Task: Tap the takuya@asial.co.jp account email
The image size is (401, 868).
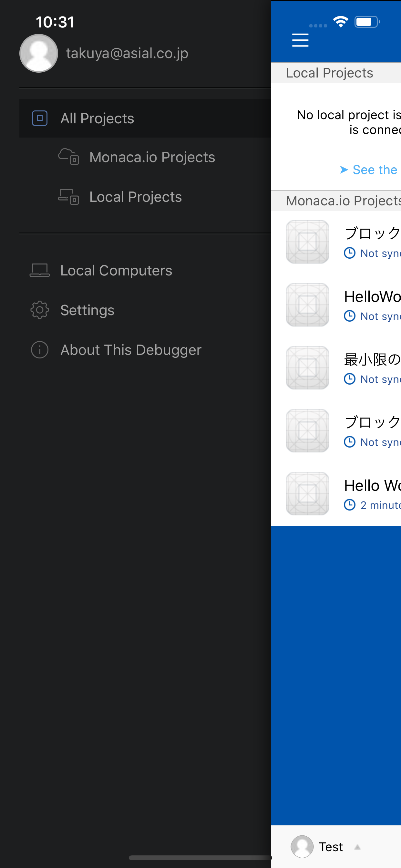Action: 127,53
